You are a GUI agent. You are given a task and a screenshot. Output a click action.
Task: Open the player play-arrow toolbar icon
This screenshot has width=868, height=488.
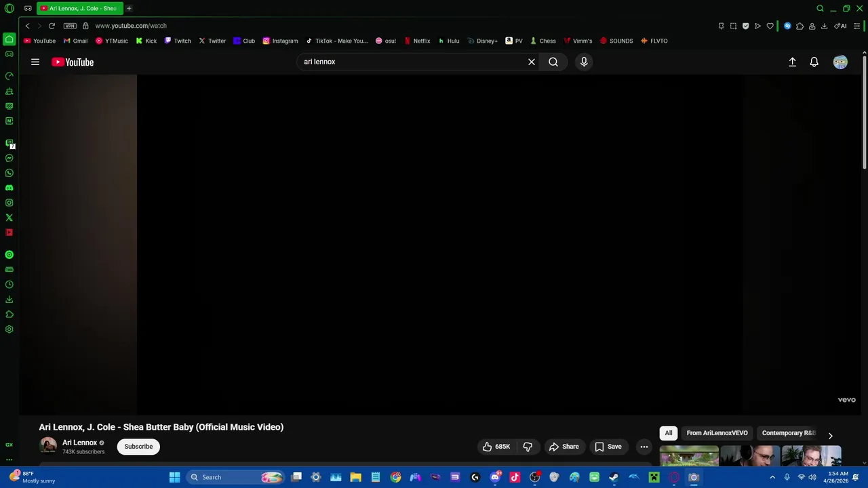click(757, 26)
